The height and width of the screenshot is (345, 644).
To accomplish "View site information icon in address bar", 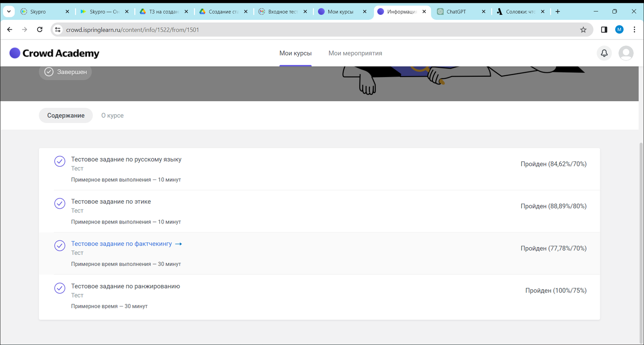I will 58,30.
